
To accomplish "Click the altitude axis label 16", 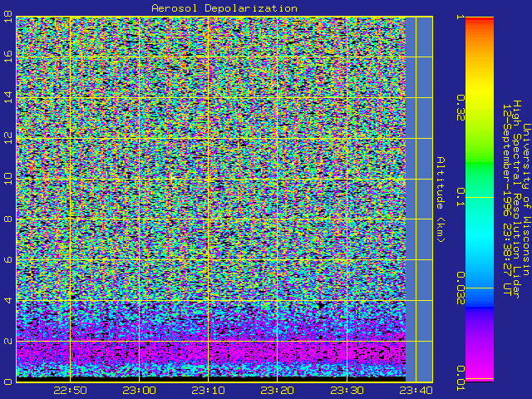I will pos(7,57).
